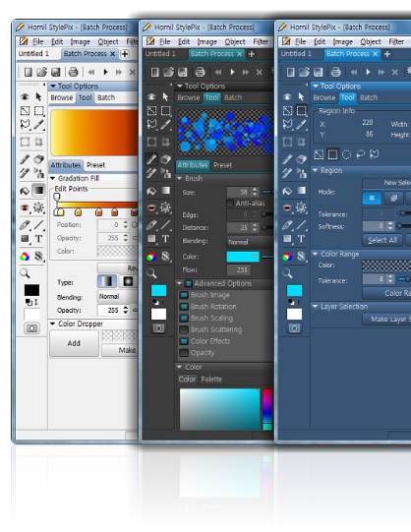Click the cyan brush Color swatch

pos(243,257)
